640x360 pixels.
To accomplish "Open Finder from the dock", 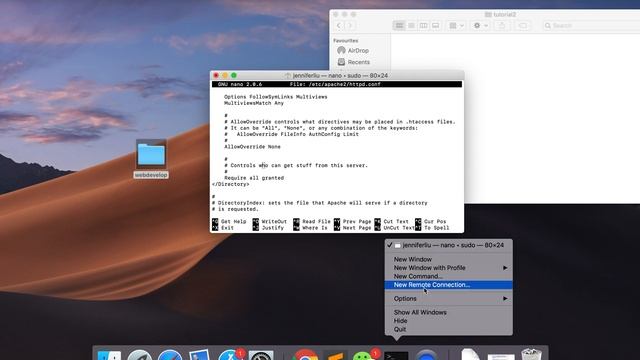I will [x=109, y=355].
